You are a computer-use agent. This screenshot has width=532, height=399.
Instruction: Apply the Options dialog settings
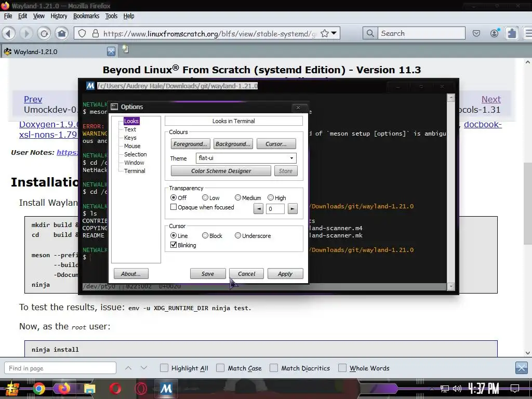[285, 273]
